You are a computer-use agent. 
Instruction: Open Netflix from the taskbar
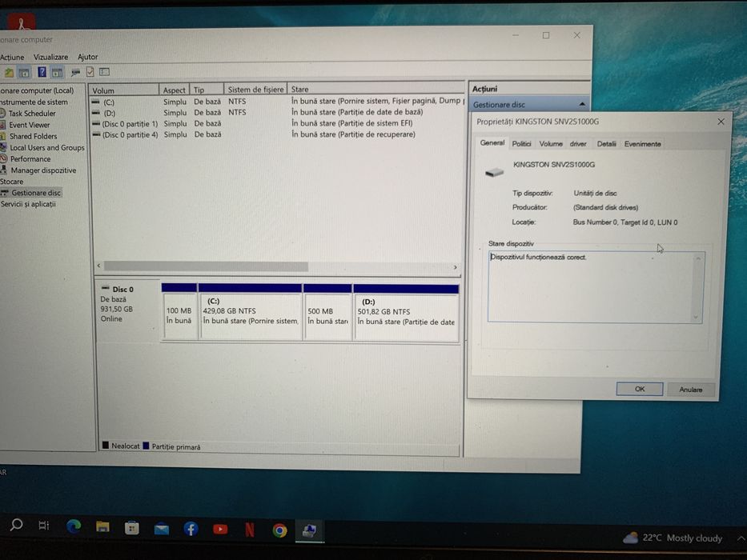[x=250, y=530]
